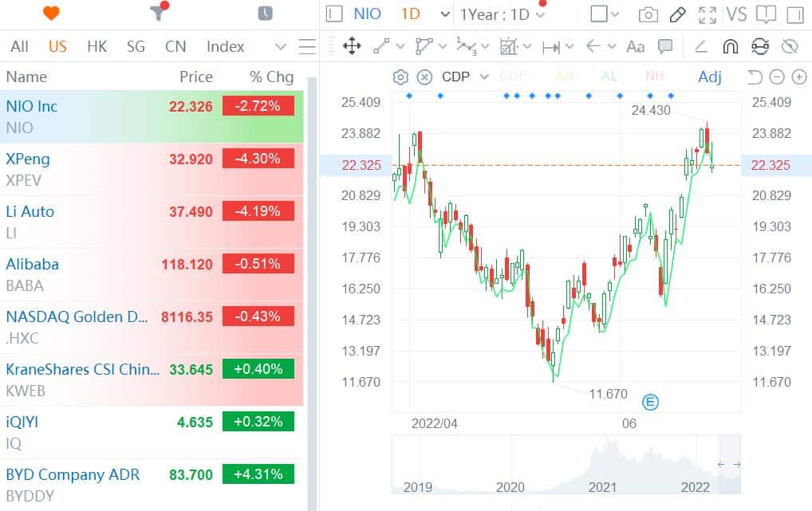Hide all drawings with the ban icon
812x511 pixels.
790,47
